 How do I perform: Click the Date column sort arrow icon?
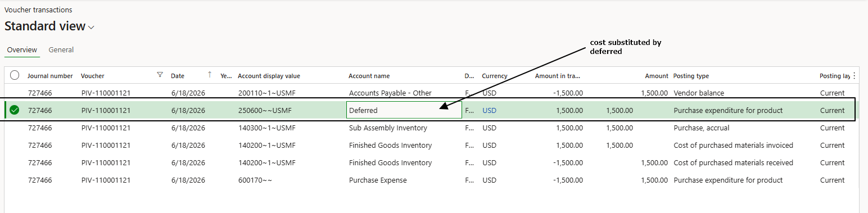[x=210, y=75]
